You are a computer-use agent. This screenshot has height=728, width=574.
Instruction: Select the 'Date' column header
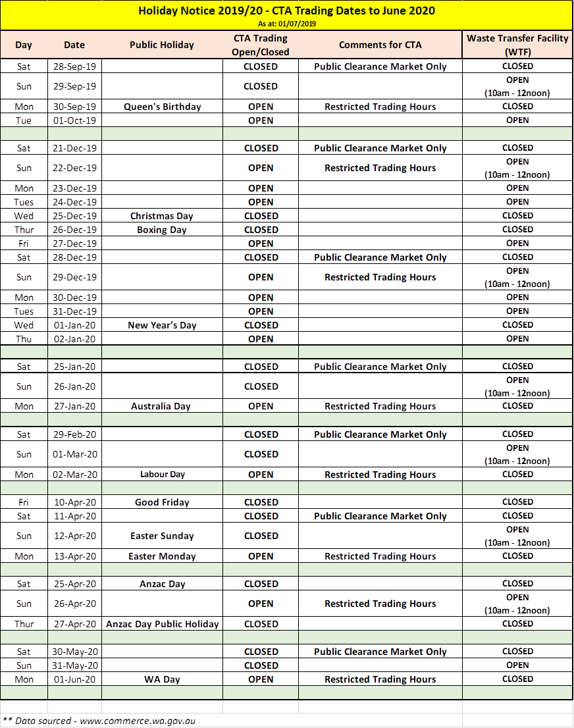[74, 45]
